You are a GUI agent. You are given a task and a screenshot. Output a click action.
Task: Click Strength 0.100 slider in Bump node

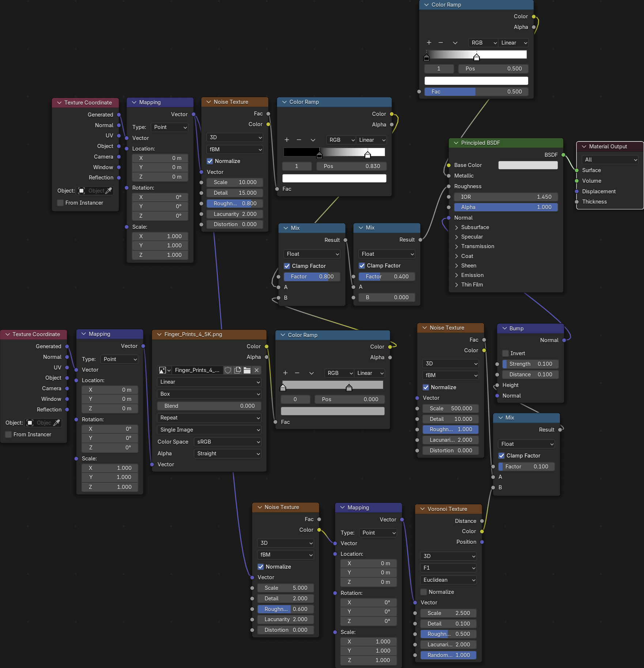click(530, 364)
